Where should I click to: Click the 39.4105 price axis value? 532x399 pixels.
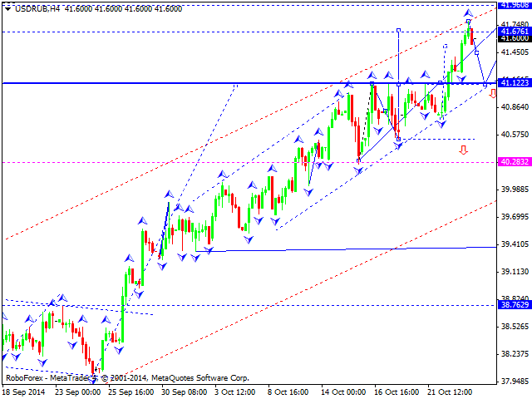click(512, 244)
